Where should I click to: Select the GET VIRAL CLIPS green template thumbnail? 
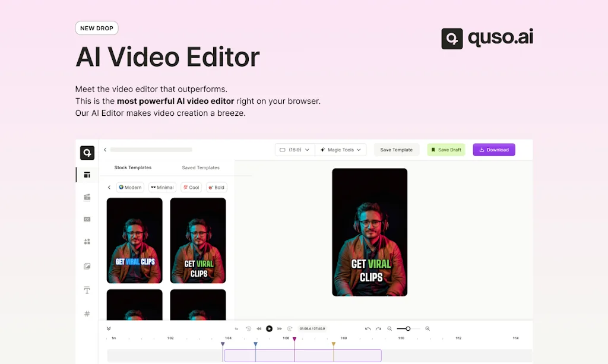point(198,240)
